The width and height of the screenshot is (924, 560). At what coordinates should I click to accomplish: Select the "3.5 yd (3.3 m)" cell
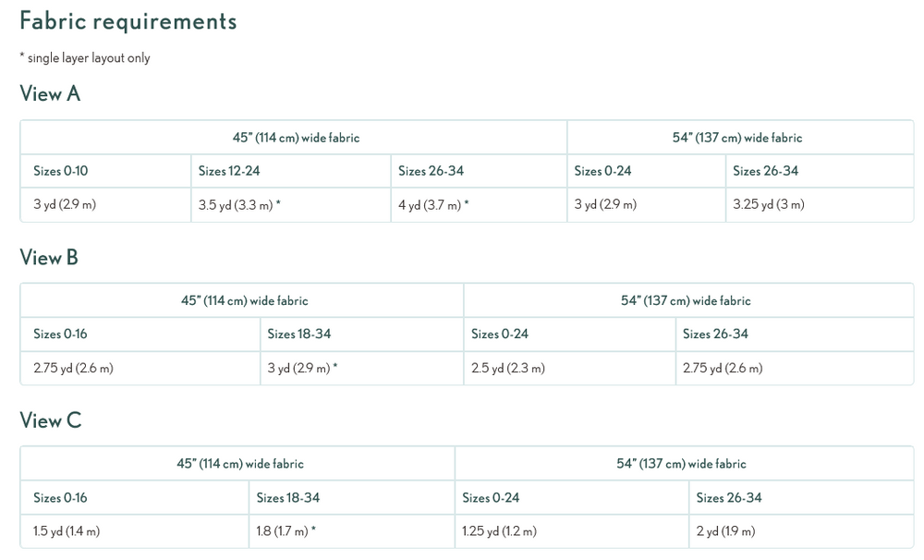[239, 205]
